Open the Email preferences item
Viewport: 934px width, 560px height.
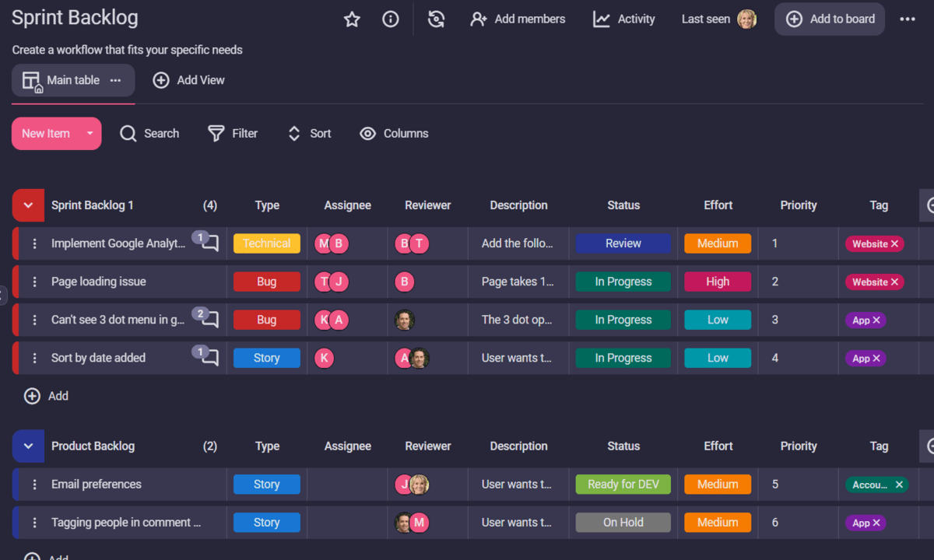click(97, 485)
